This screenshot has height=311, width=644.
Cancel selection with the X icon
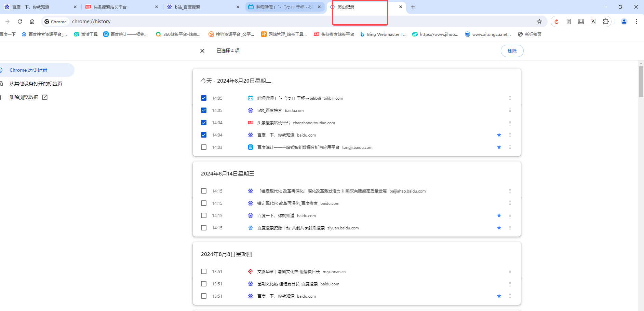pyautogui.click(x=202, y=51)
